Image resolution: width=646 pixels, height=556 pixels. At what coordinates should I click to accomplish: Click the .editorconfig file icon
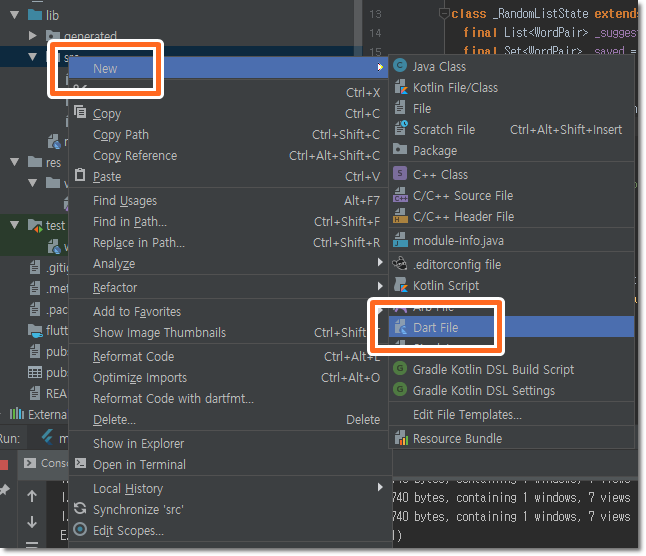coord(400,264)
